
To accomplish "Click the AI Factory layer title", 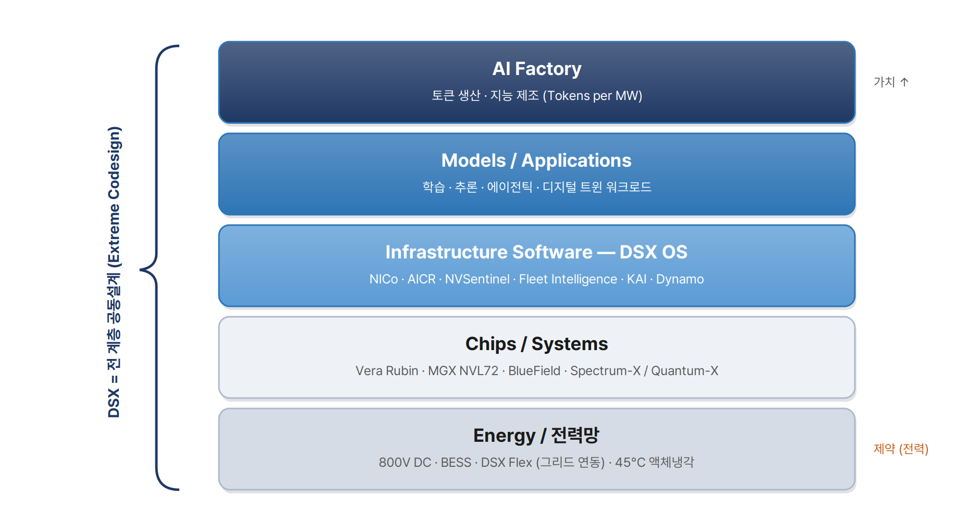I will [x=537, y=69].
